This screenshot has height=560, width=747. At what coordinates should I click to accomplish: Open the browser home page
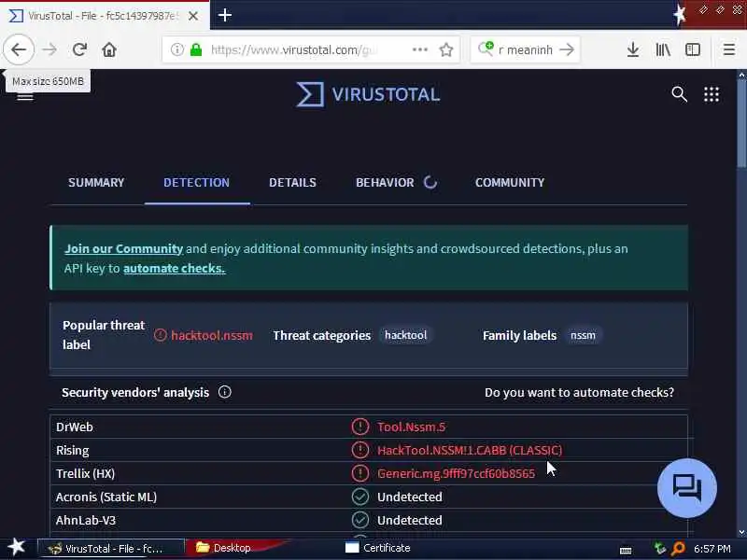[109, 49]
